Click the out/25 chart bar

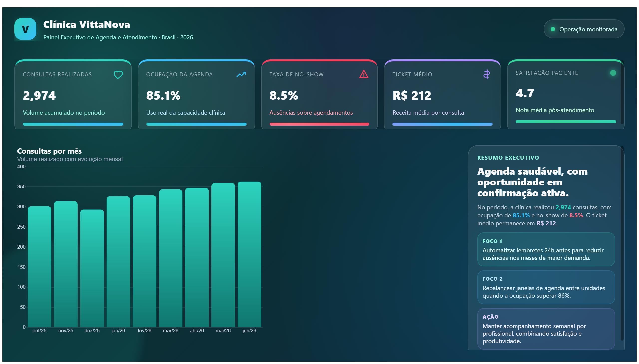click(x=39, y=267)
